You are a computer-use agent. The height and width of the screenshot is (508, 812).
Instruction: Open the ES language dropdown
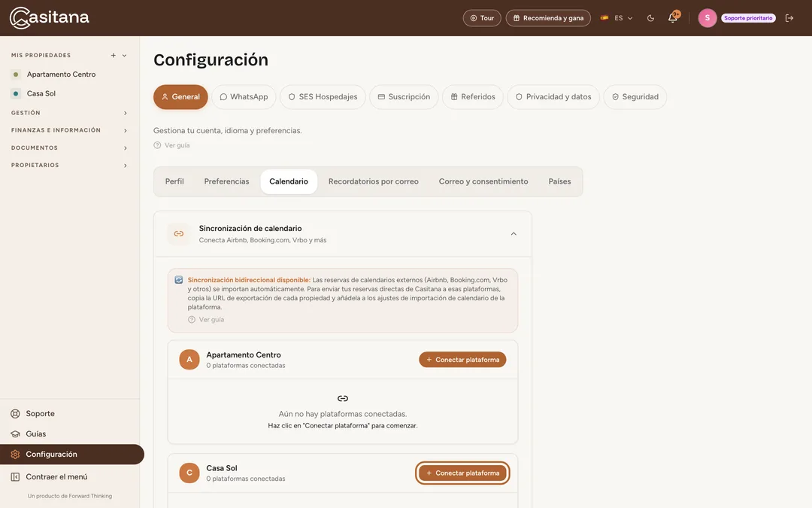tap(617, 18)
